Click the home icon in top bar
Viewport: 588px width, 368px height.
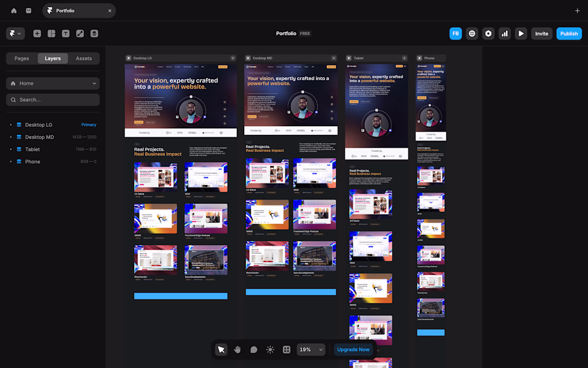coord(14,11)
